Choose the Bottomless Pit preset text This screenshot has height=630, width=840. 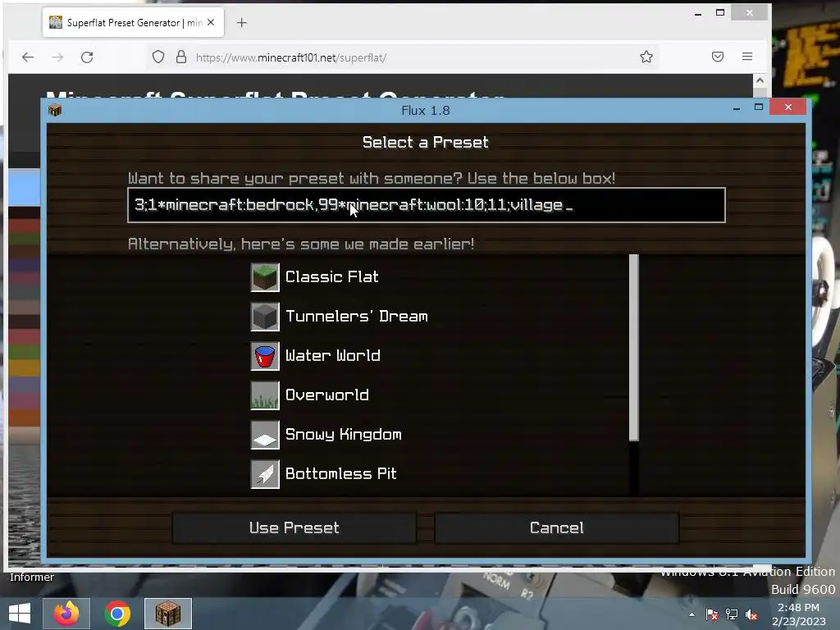[x=340, y=473]
